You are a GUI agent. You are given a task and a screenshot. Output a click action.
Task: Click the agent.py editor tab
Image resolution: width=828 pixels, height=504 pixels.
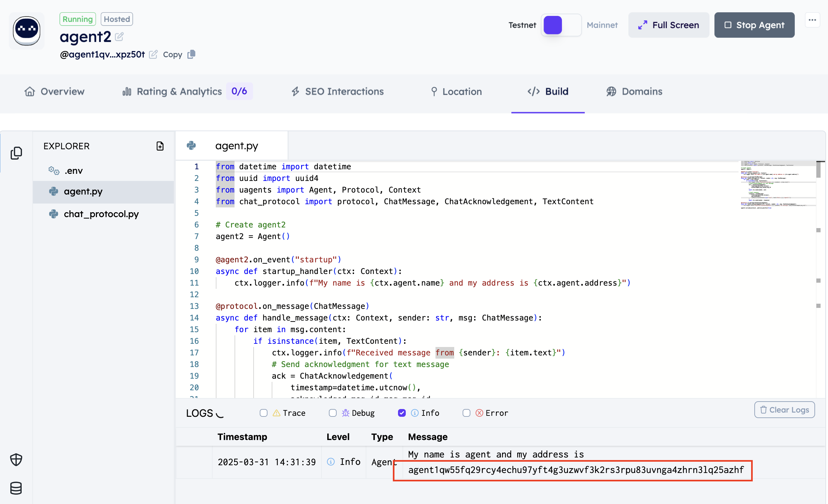(232, 145)
